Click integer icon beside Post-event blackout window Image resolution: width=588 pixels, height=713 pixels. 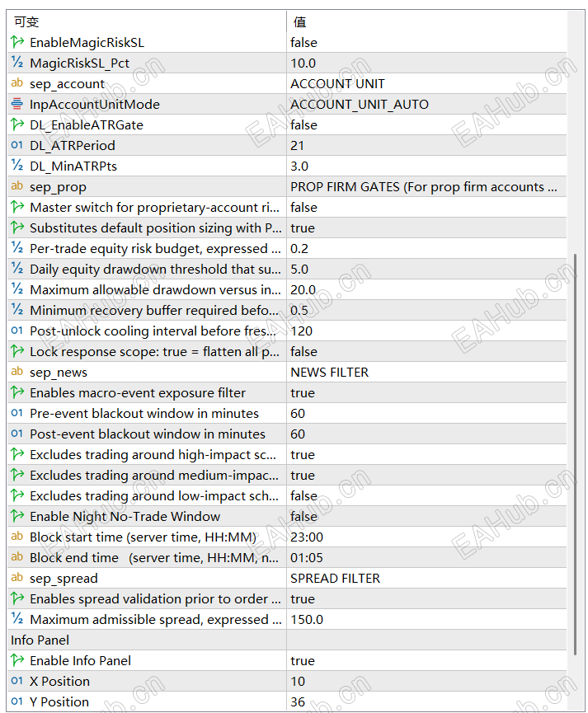[x=17, y=434]
